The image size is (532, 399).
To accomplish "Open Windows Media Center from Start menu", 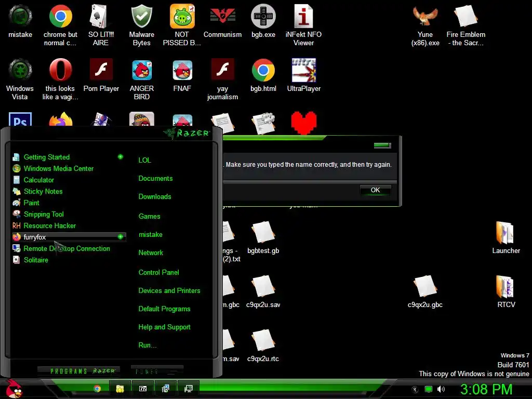I will [69, 169].
